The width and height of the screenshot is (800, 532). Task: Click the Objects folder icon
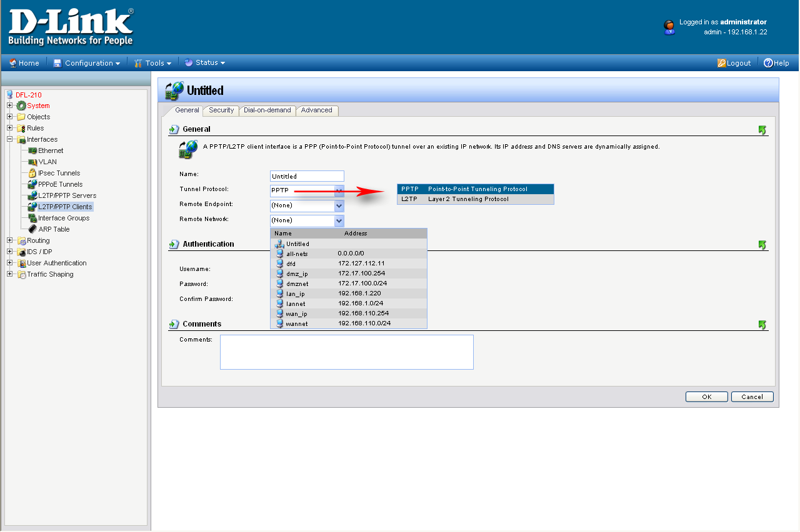click(21, 117)
